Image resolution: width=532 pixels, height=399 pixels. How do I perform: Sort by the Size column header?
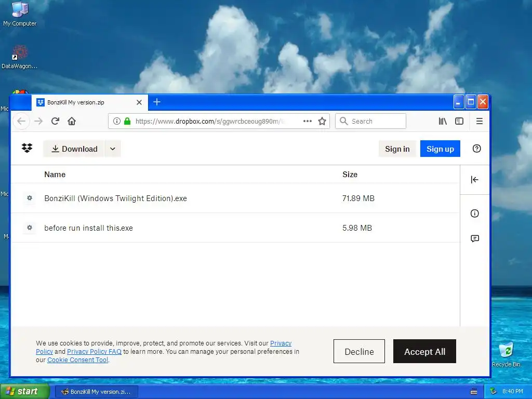(350, 175)
